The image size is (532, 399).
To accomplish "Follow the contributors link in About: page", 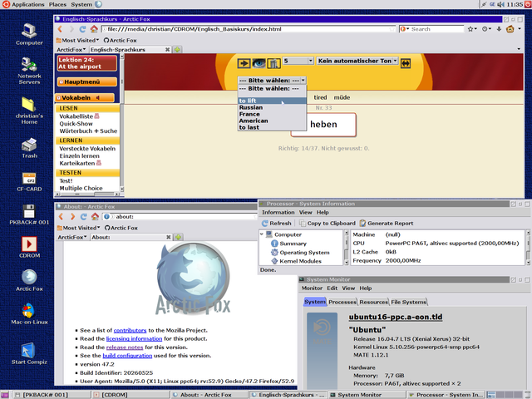I will pos(130,330).
